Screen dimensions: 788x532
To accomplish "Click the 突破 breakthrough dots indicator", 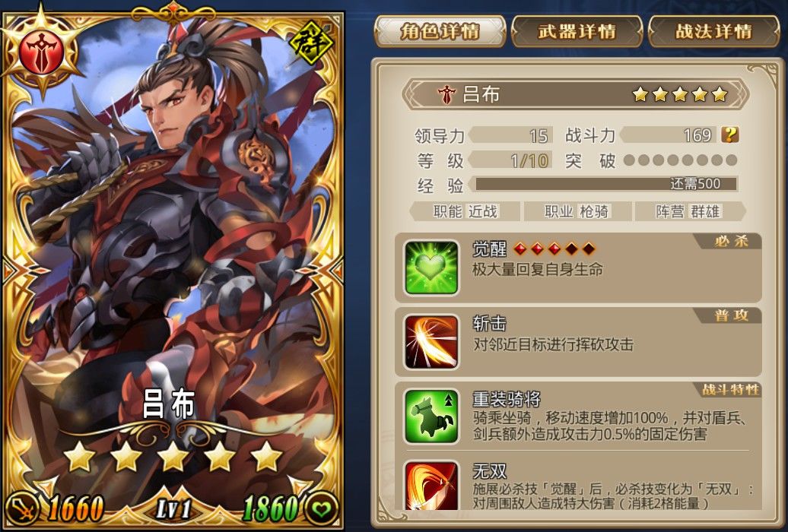I will [681, 160].
